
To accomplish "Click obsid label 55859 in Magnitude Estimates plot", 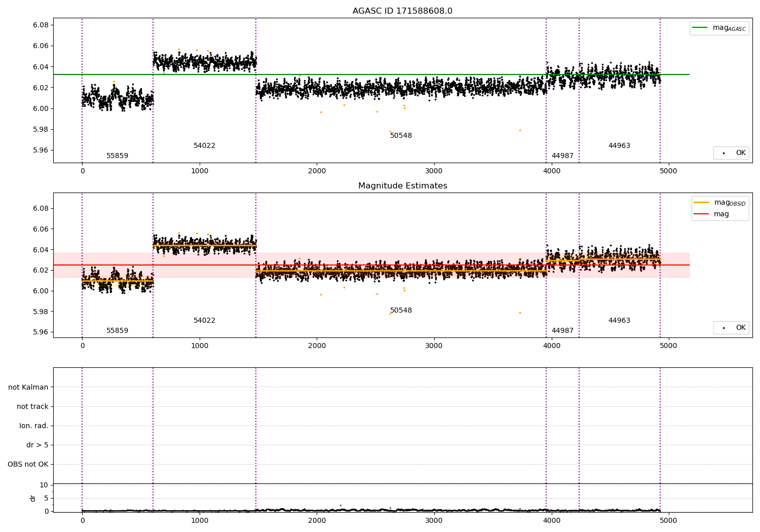I will click(x=117, y=331).
